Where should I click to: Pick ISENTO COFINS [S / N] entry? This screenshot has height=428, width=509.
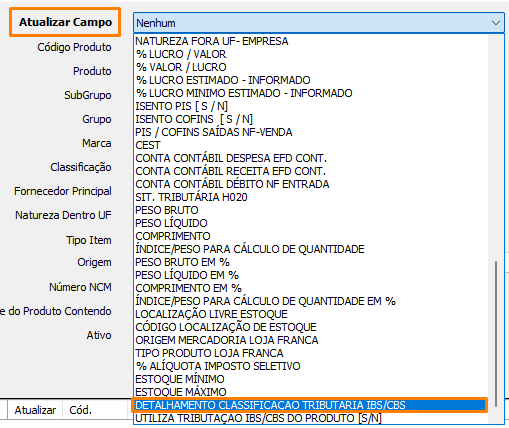click(311, 119)
